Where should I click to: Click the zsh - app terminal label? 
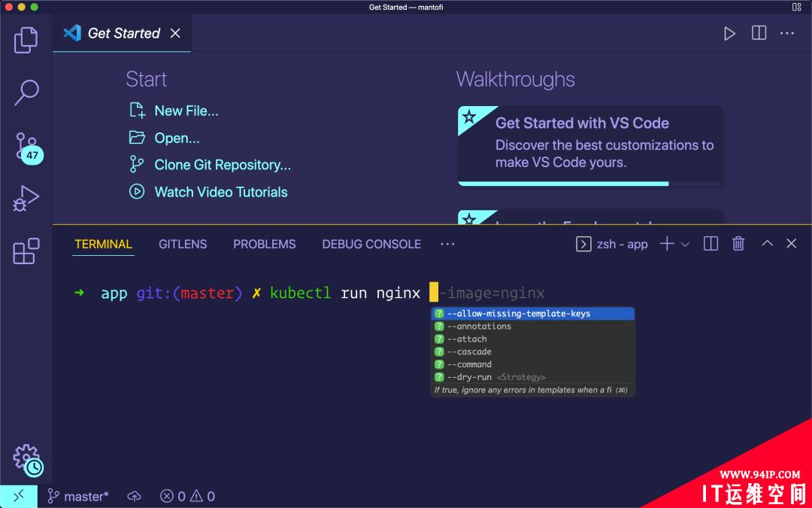[611, 244]
